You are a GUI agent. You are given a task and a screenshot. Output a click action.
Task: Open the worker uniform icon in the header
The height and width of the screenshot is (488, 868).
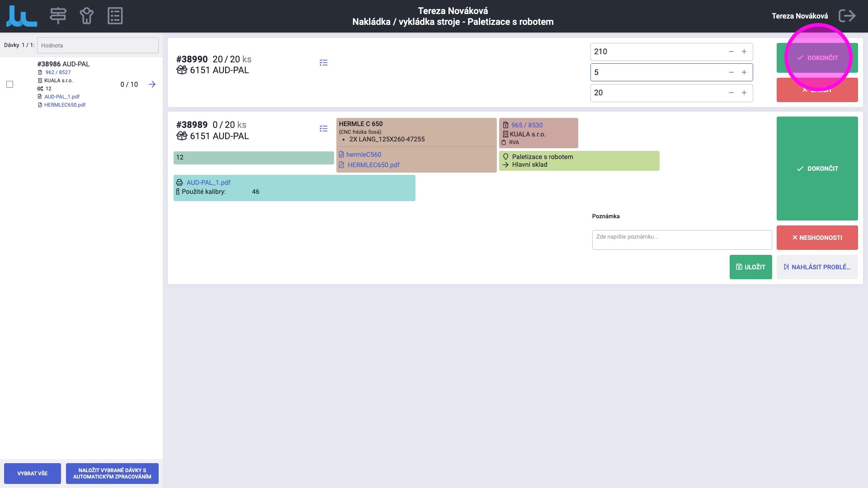86,16
